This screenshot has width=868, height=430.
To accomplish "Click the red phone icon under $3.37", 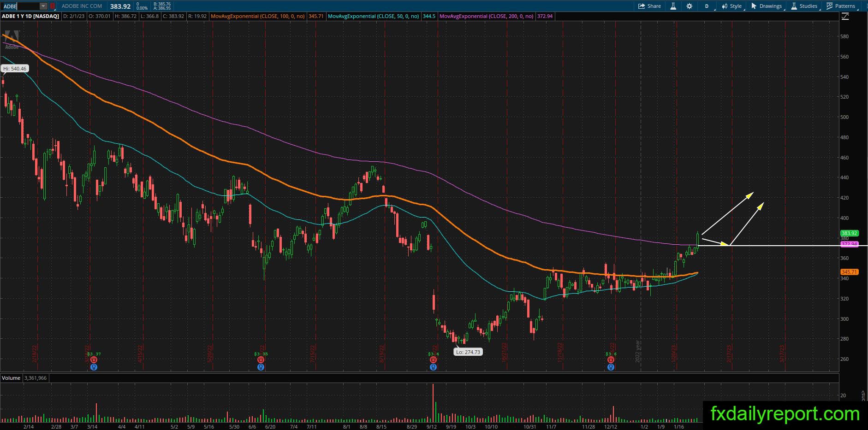I will tap(94, 360).
